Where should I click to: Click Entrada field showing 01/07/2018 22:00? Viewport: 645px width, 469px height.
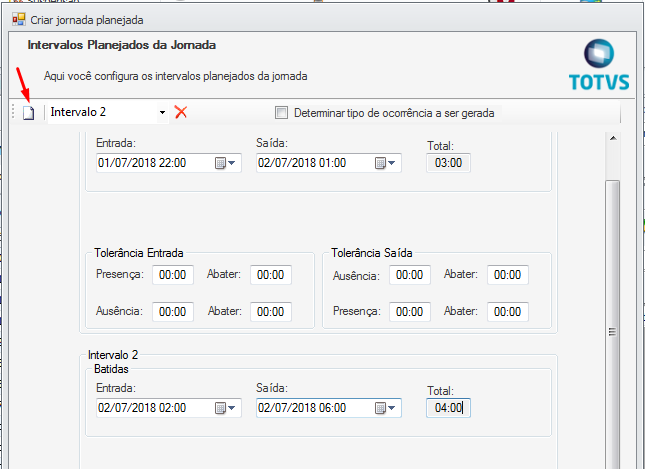click(169, 163)
